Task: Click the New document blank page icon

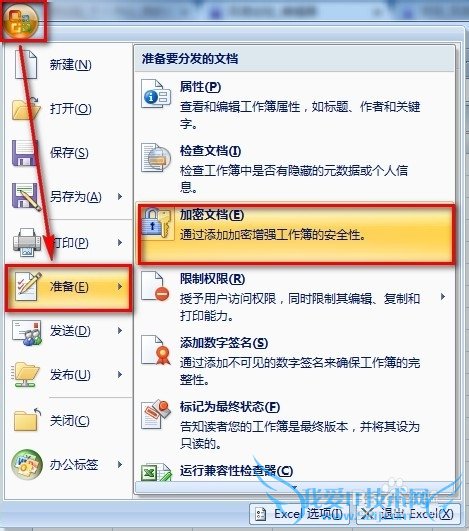Action: tap(26, 64)
